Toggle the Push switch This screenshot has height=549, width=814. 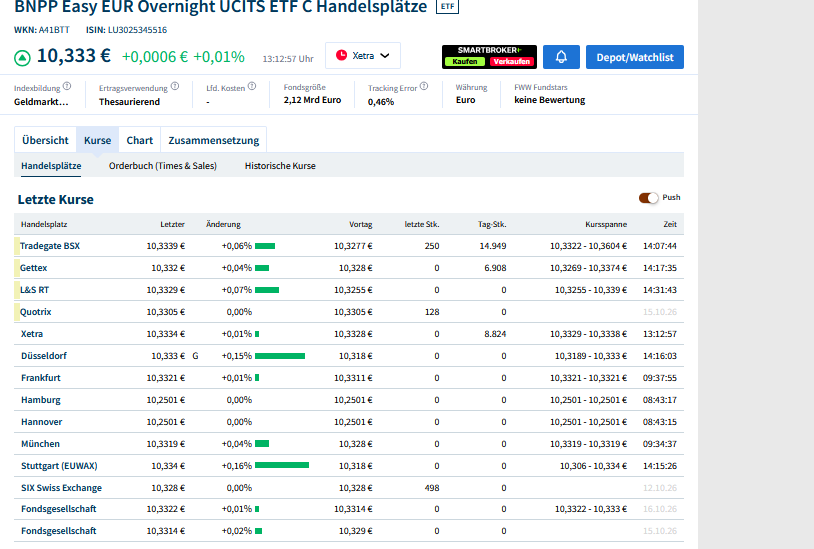[648, 198]
